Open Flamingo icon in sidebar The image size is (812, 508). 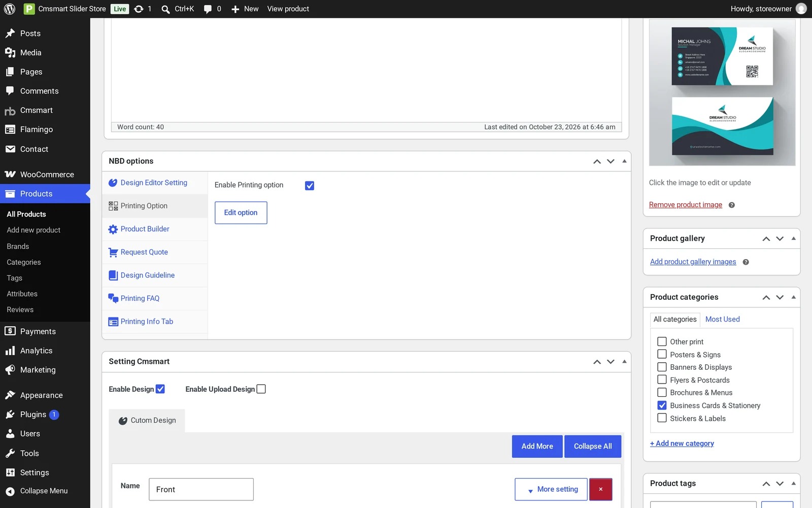10,130
